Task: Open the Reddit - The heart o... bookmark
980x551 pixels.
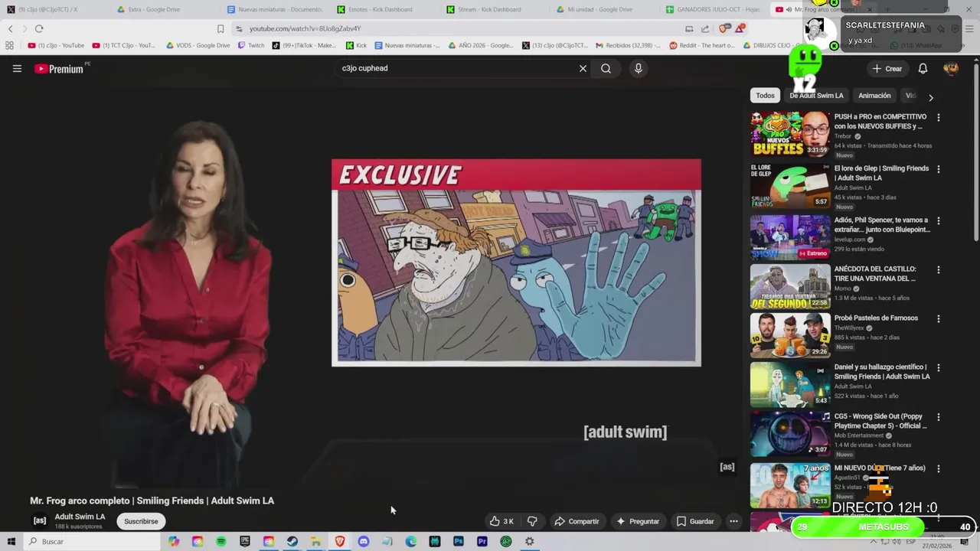Action: (x=702, y=45)
